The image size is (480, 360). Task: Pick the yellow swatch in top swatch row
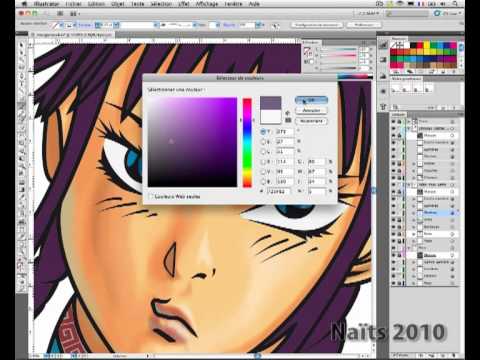(x=426, y=45)
